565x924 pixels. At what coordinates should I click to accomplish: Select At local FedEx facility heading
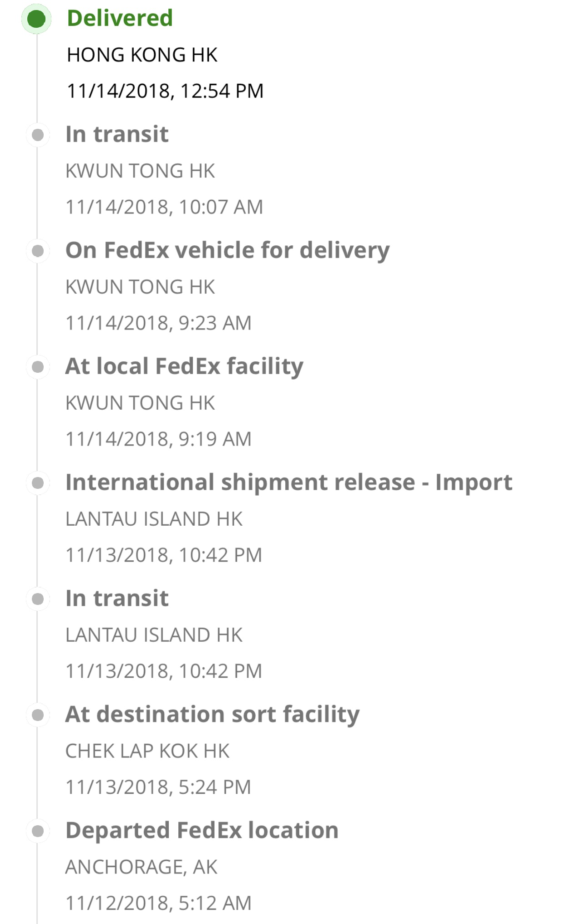point(184,367)
